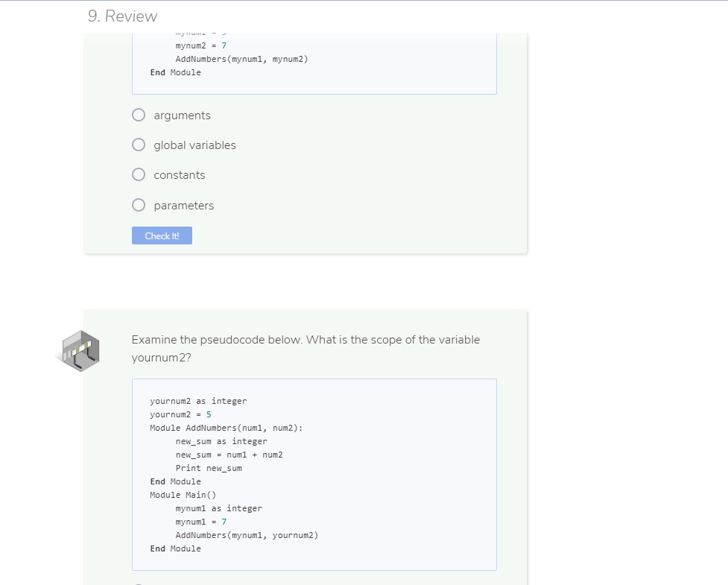Image resolution: width=728 pixels, height=585 pixels.
Task: Click the "Module AddNumbers(num1, num2):" header line
Action: click(228, 428)
